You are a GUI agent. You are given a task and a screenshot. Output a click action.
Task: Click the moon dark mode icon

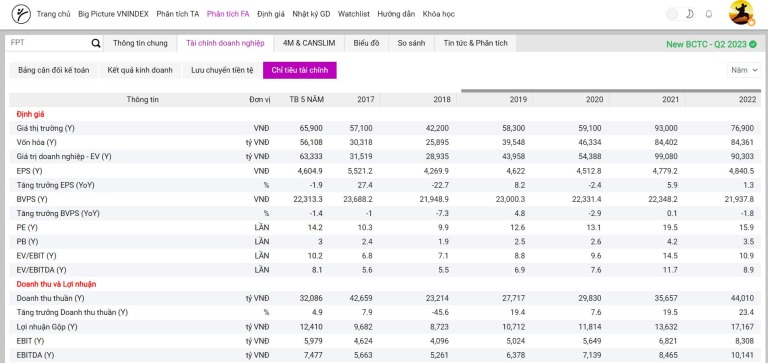tap(690, 14)
